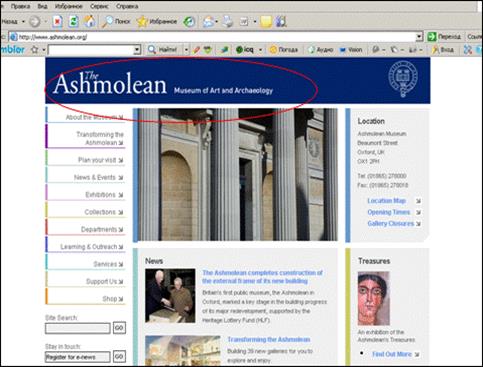Image resolution: width=483 pixels, height=367 pixels.
Task: Open the News & Events link
Action: click(x=98, y=177)
